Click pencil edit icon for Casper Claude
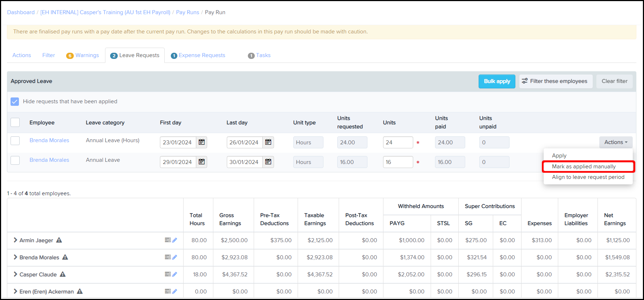 [174, 274]
